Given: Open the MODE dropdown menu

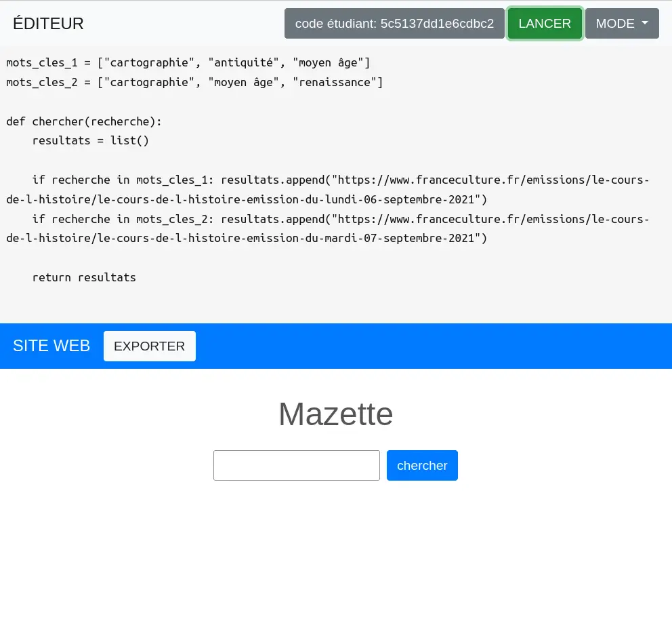Looking at the screenshot, I should [621, 24].
